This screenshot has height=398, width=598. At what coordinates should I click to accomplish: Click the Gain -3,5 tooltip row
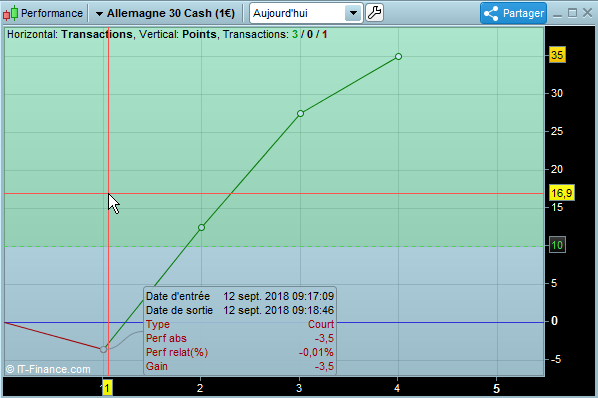pyautogui.click(x=240, y=366)
